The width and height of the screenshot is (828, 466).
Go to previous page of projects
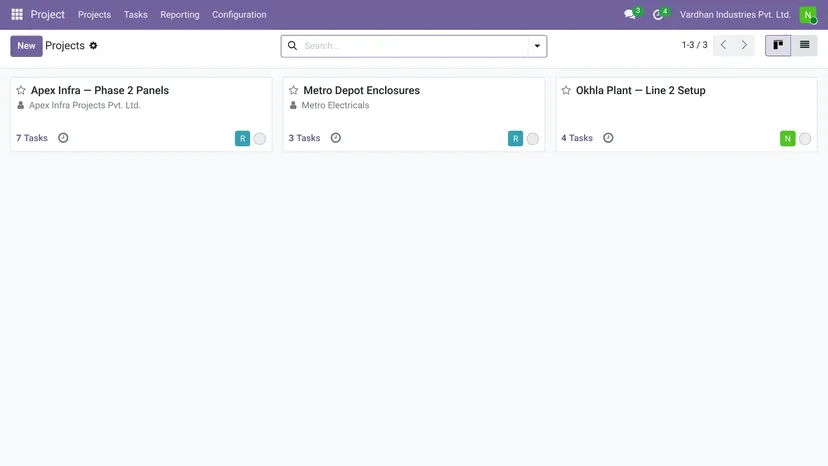(723, 45)
